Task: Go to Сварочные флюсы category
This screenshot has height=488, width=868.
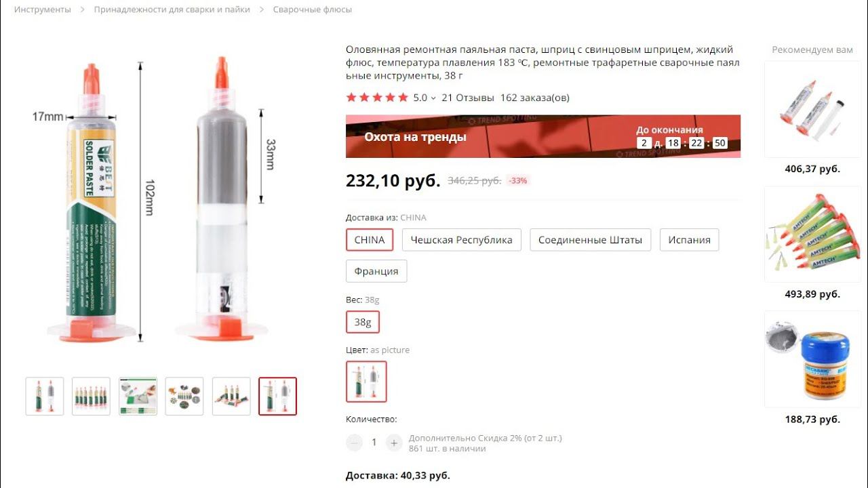Action: 313,9
